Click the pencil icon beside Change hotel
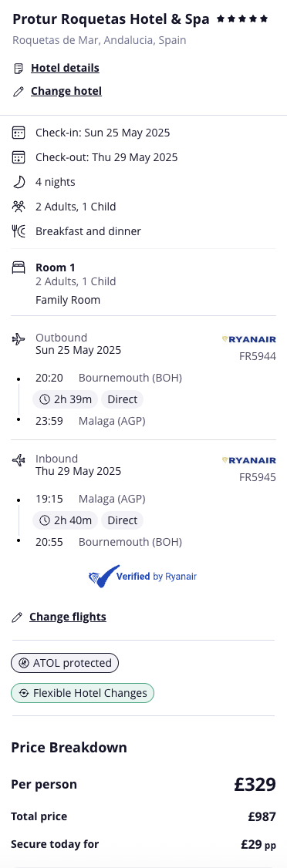The height and width of the screenshot is (868, 287). 19,91
